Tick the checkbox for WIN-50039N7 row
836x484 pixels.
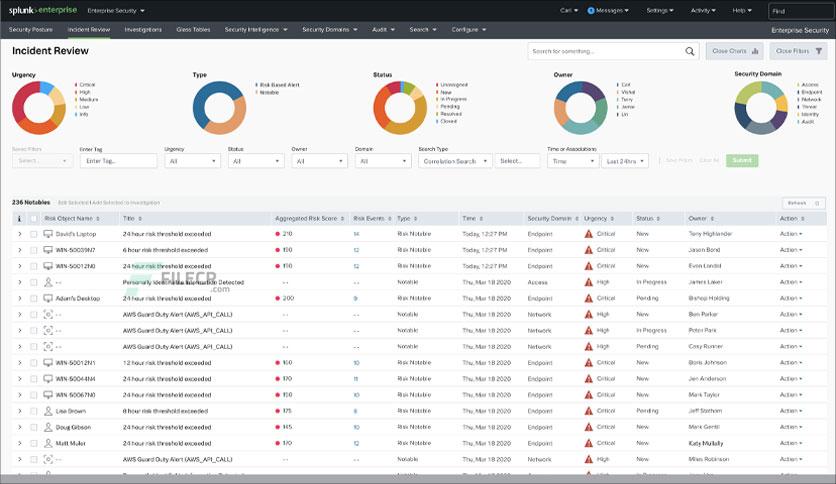click(x=34, y=250)
